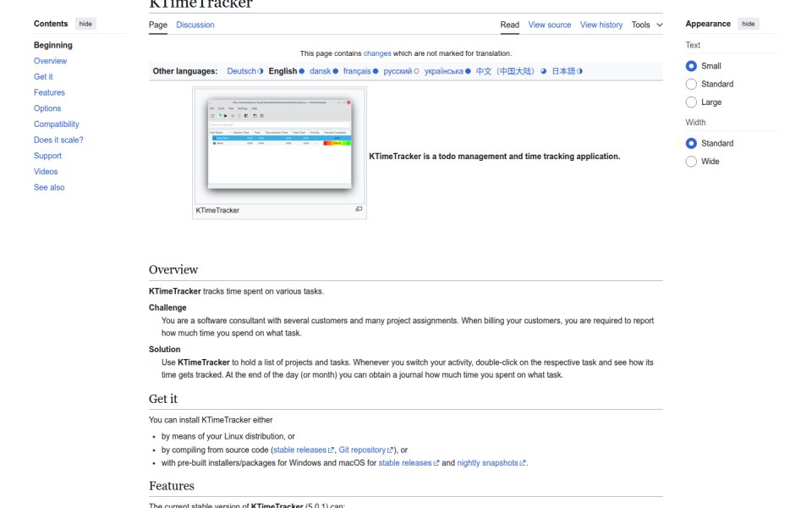The image size is (812, 508).
Task: Jump to Support section in contents
Action: [47, 156]
